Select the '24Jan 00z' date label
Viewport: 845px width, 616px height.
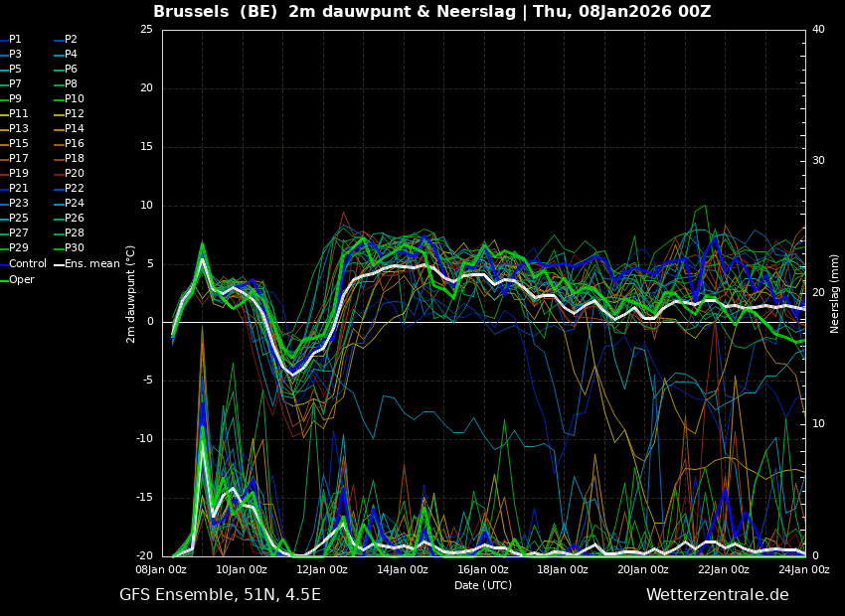point(804,569)
